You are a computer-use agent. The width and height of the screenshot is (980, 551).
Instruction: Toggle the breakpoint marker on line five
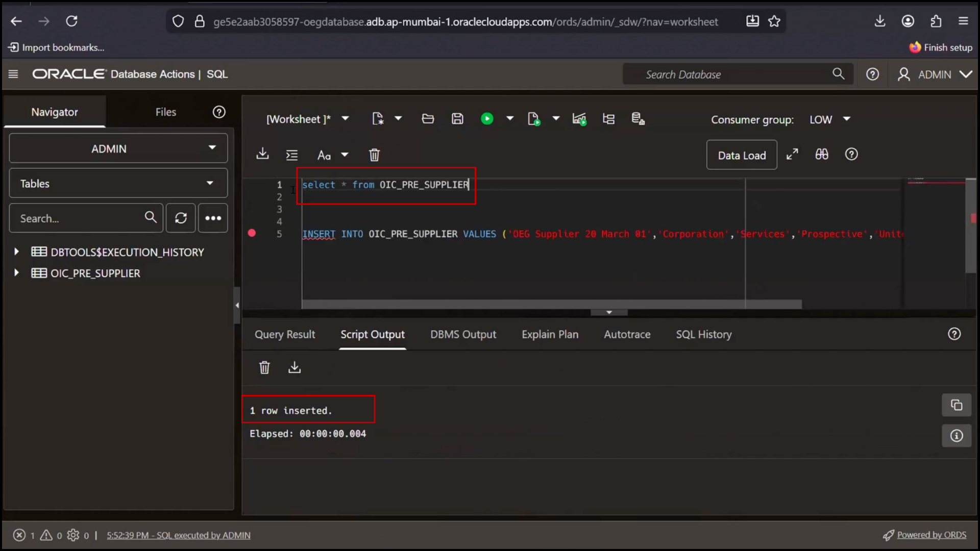(252, 233)
